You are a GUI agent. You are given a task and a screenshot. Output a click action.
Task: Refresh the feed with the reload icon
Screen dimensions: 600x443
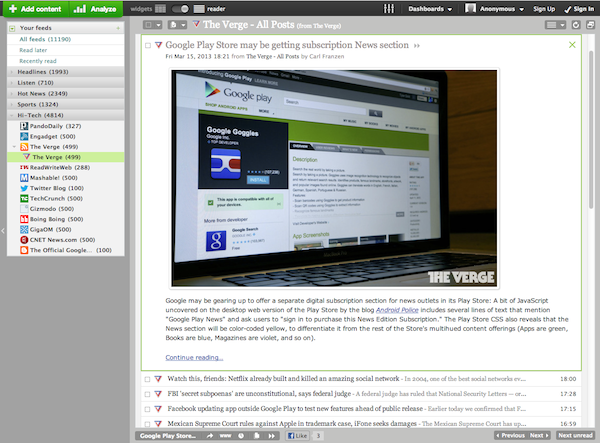(576, 25)
